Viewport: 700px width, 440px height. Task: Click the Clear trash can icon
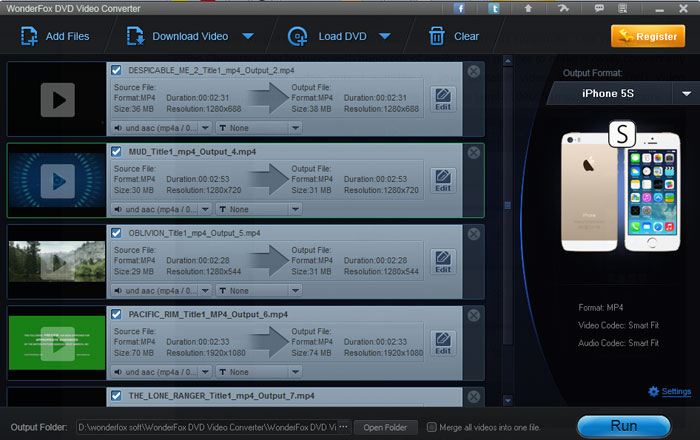[x=437, y=36]
